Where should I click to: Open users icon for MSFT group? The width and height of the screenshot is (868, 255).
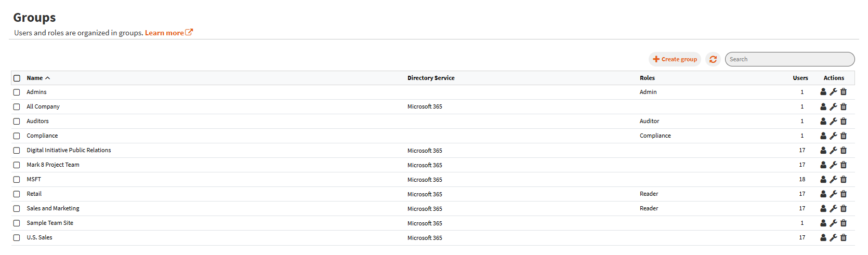click(x=823, y=179)
